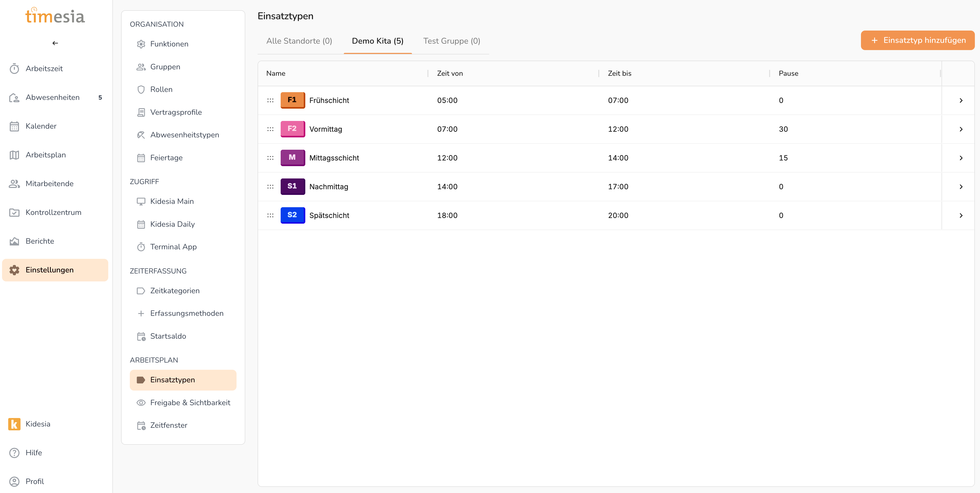Switch to Test Gruppe tab

(x=452, y=41)
